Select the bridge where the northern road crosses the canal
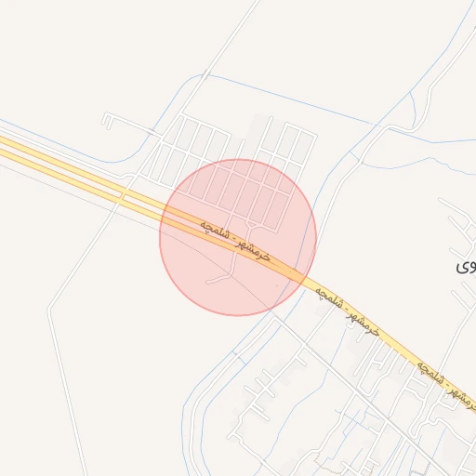 tap(205, 74)
